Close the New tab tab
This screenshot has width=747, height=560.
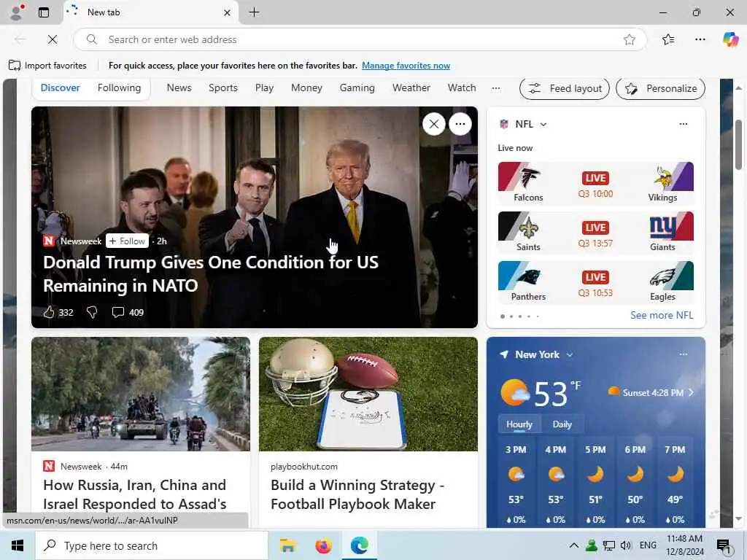(x=228, y=13)
